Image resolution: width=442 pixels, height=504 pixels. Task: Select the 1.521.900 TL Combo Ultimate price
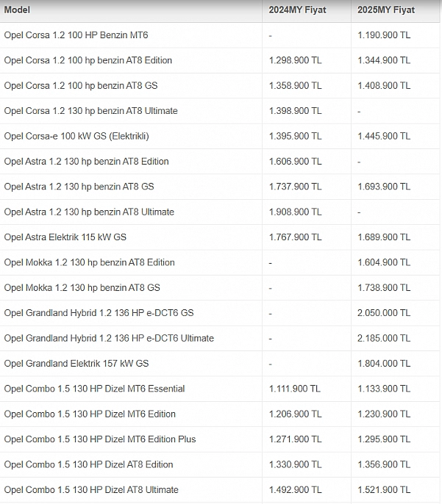tap(384, 489)
